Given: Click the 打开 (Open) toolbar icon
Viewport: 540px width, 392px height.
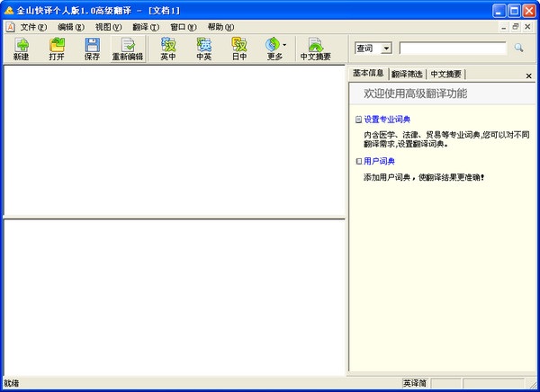Looking at the screenshot, I should point(57,49).
